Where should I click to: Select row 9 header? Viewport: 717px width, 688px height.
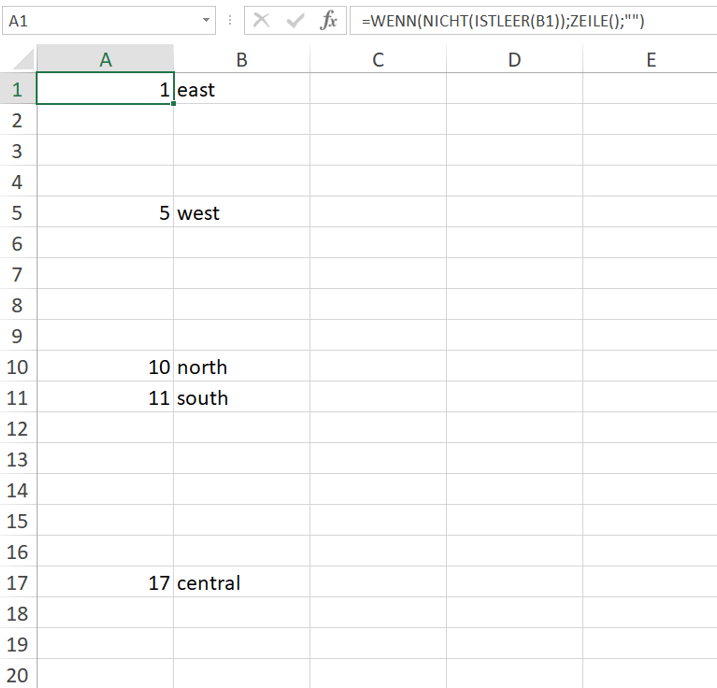pos(18,335)
